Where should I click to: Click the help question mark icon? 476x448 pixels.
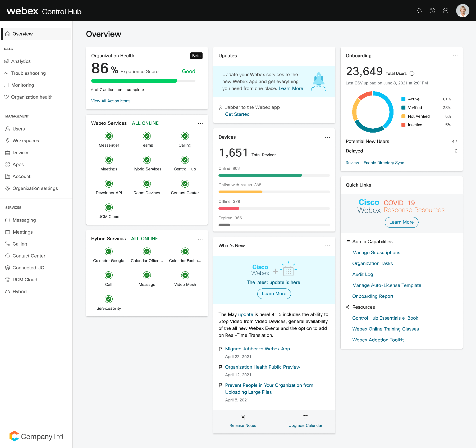(432, 11)
